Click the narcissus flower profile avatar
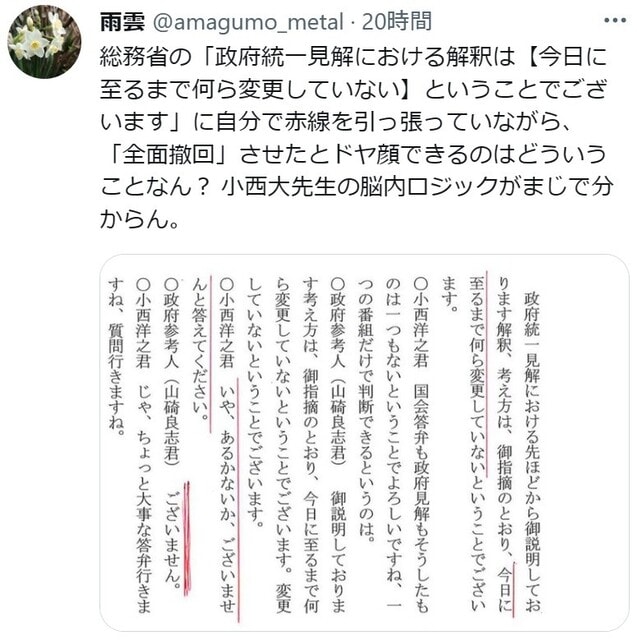This screenshot has width=637, height=640. coord(44,42)
